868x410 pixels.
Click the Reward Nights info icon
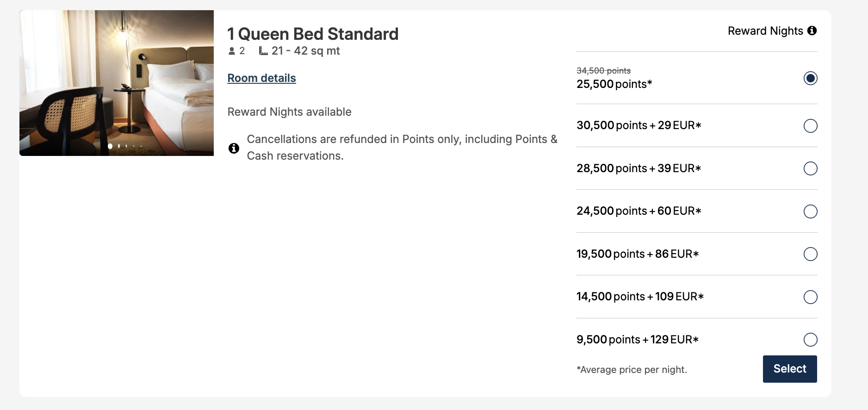tap(813, 31)
